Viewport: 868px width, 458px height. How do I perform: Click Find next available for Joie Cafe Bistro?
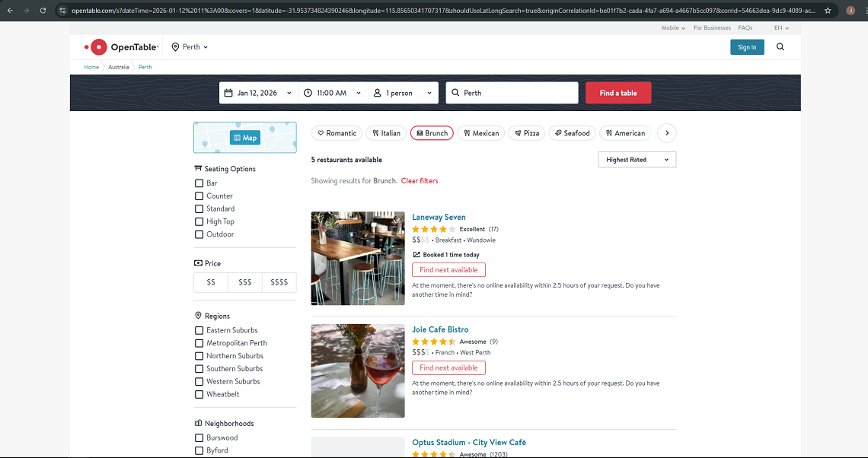click(x=448, y=367)
